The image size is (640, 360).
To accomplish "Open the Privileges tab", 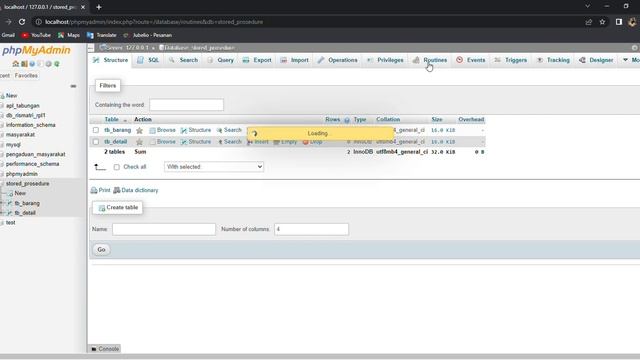I will pos(385,60).
